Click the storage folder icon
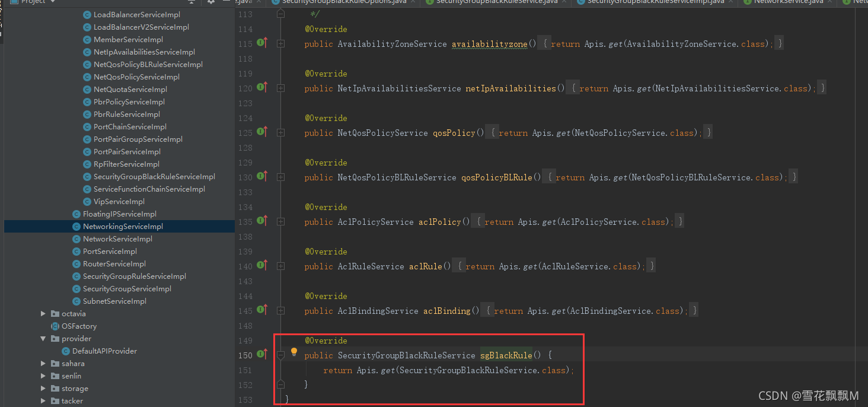 point(55,389)
